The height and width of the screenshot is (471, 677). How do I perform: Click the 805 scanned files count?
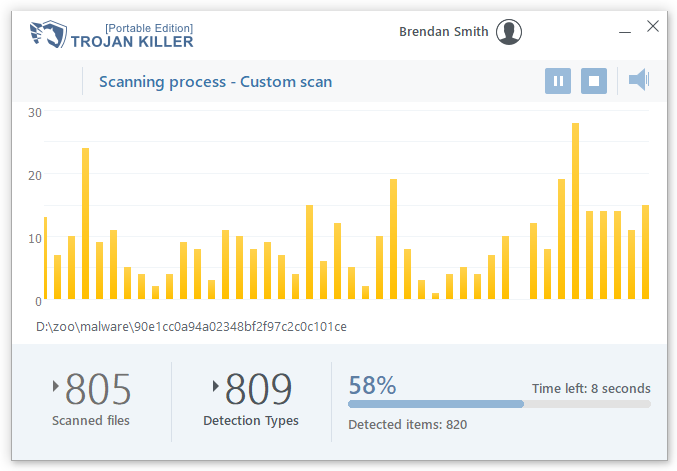tap(98, 389)
